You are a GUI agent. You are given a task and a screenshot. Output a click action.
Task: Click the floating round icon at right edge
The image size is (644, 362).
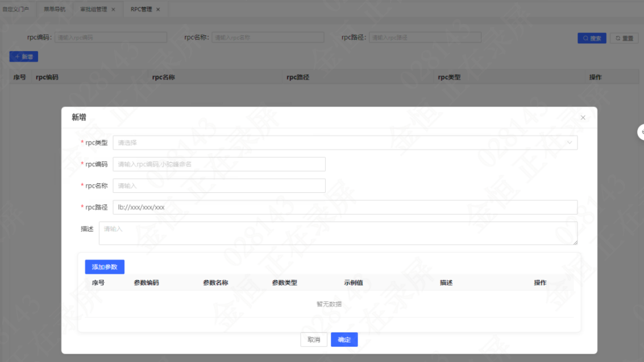coord(641,132)
